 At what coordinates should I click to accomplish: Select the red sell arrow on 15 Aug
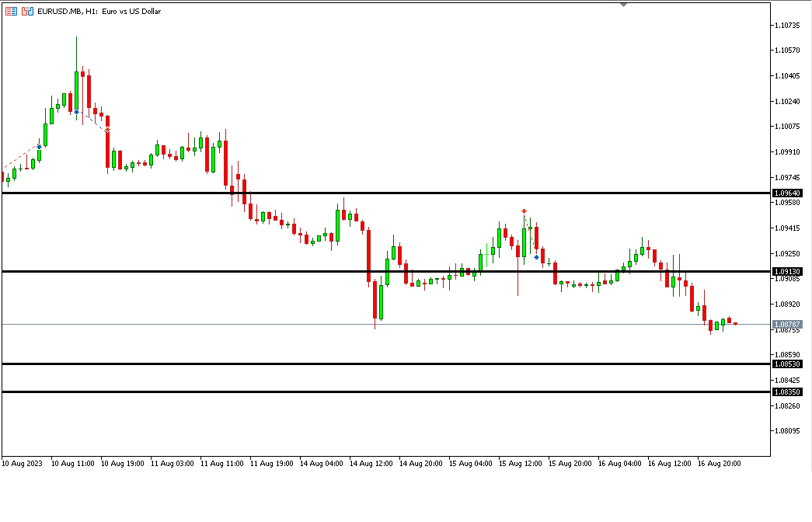(x=524, y=211)
